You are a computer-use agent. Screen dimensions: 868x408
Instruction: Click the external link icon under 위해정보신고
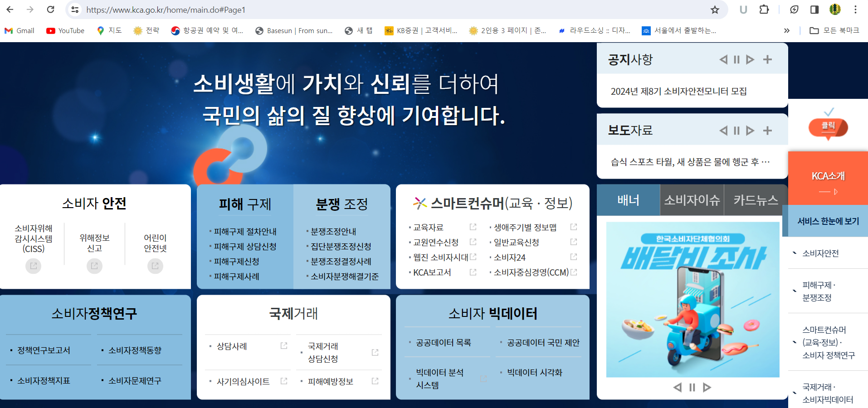(94, 266)
